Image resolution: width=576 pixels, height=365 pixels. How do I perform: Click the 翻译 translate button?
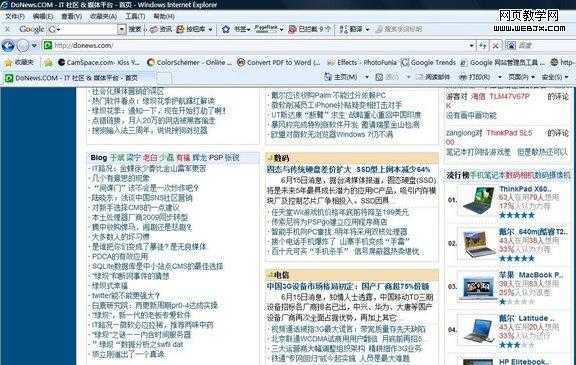pyautogui.click(x=351, y=29)
